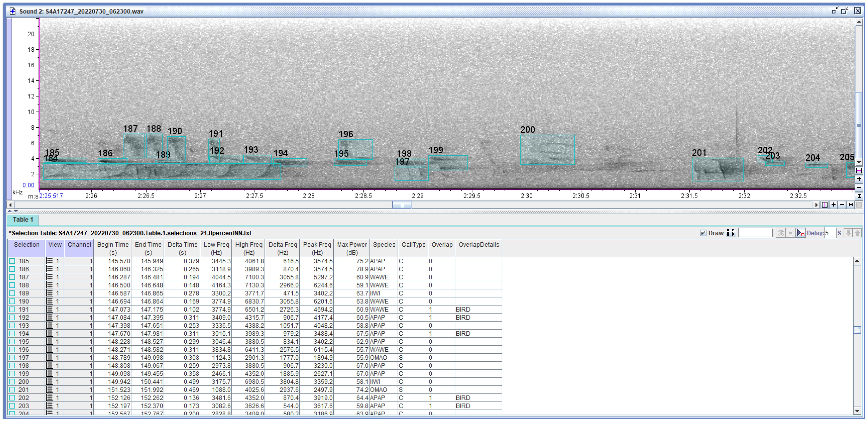Viewport: 868px width, 422px height.
Task: Click the begin time 149.942 cell
Action: (x=112, y=381)
